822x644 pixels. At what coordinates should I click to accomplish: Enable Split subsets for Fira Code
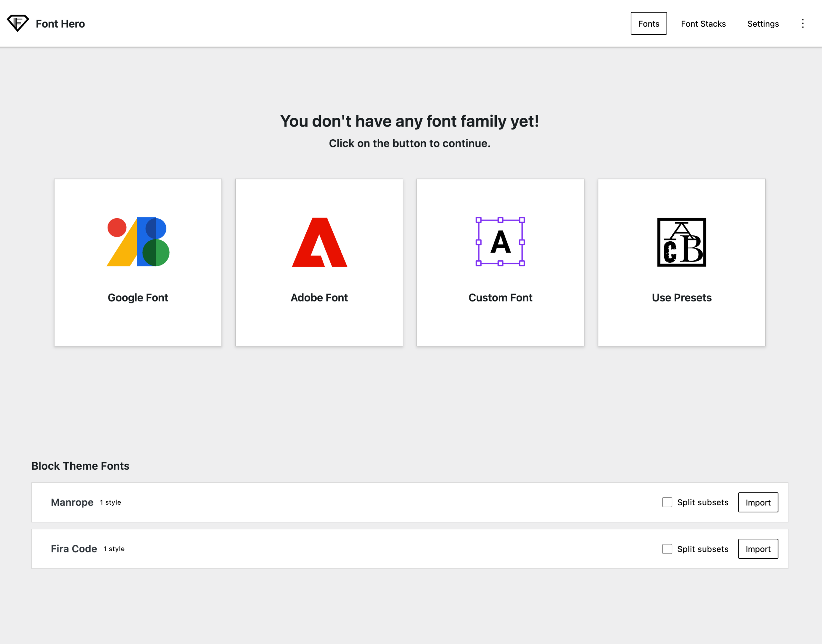coord(667,549)
